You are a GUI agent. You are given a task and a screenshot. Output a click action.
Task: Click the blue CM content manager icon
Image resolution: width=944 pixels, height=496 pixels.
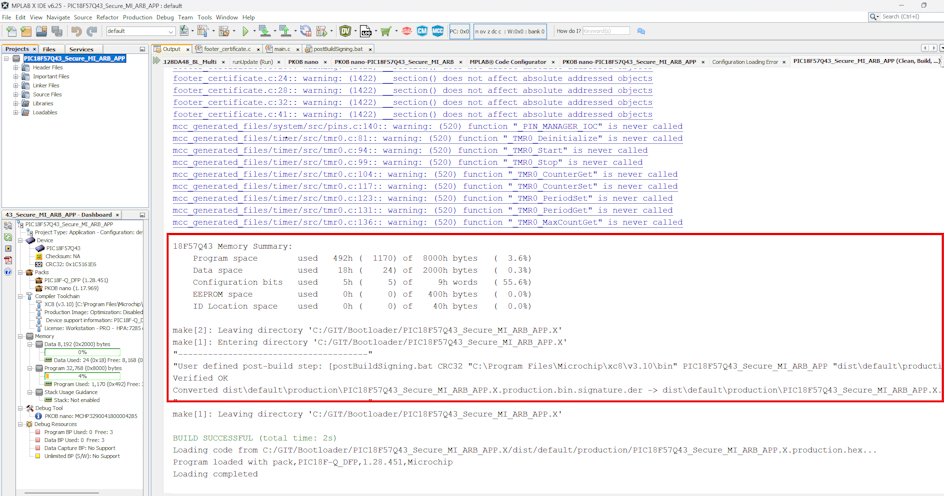422,31
